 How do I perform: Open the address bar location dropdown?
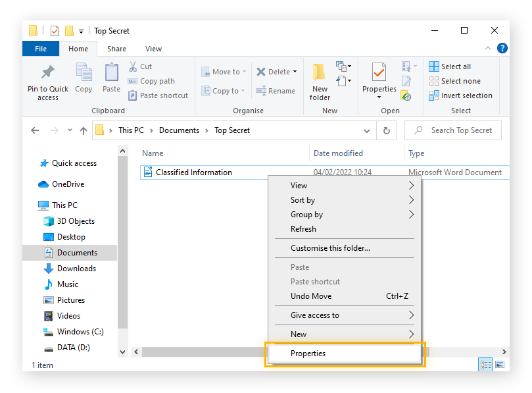tap(367, 130)
